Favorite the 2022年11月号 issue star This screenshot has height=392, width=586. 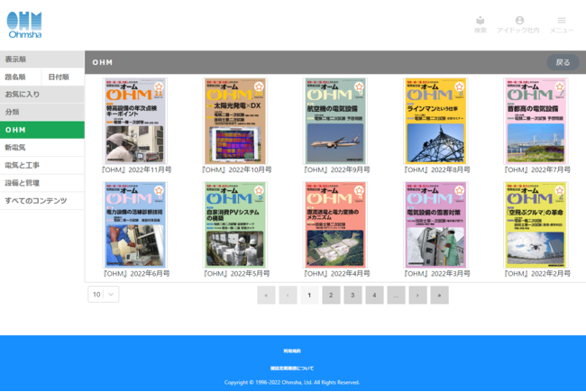coord(159,87)
